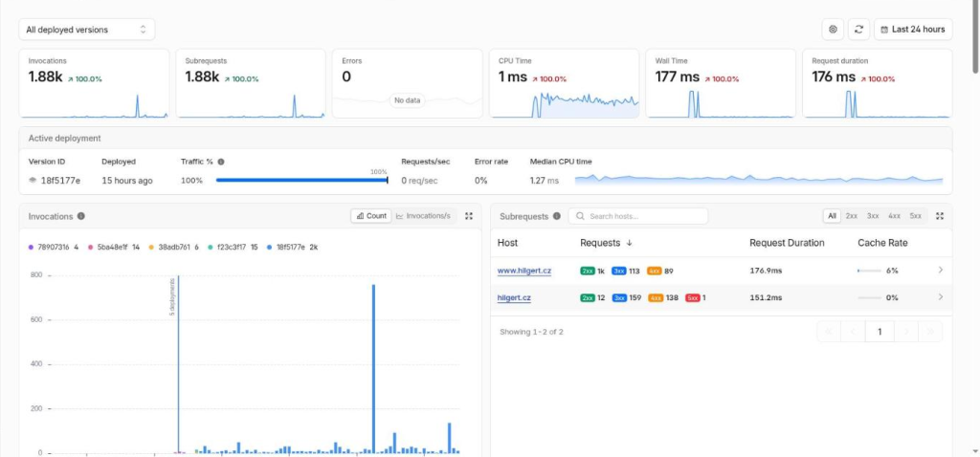980x457 pixels.
Task: Toggle legend series f23c3f17
Action: pyautogui.click(x=234, y=248)
